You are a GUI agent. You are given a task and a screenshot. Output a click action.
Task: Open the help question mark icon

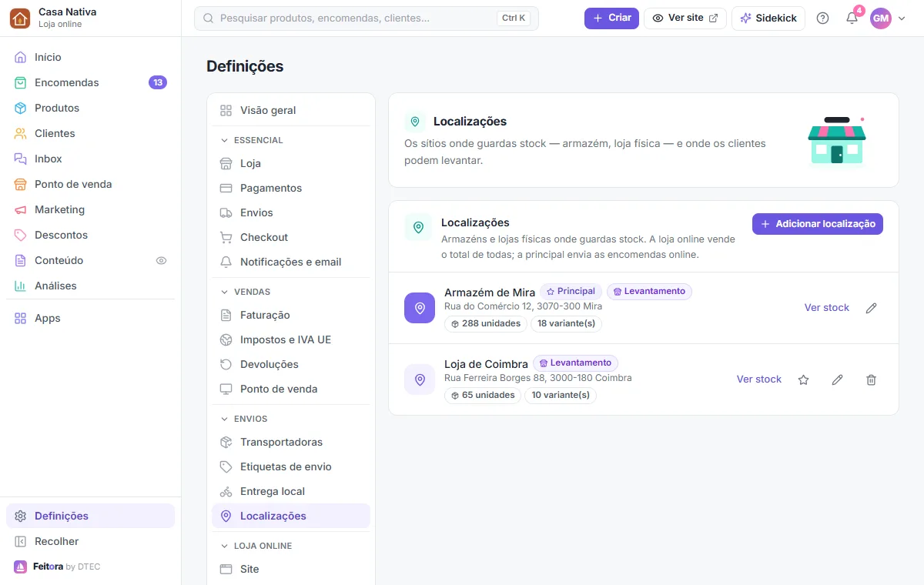(x=822, y=18)
